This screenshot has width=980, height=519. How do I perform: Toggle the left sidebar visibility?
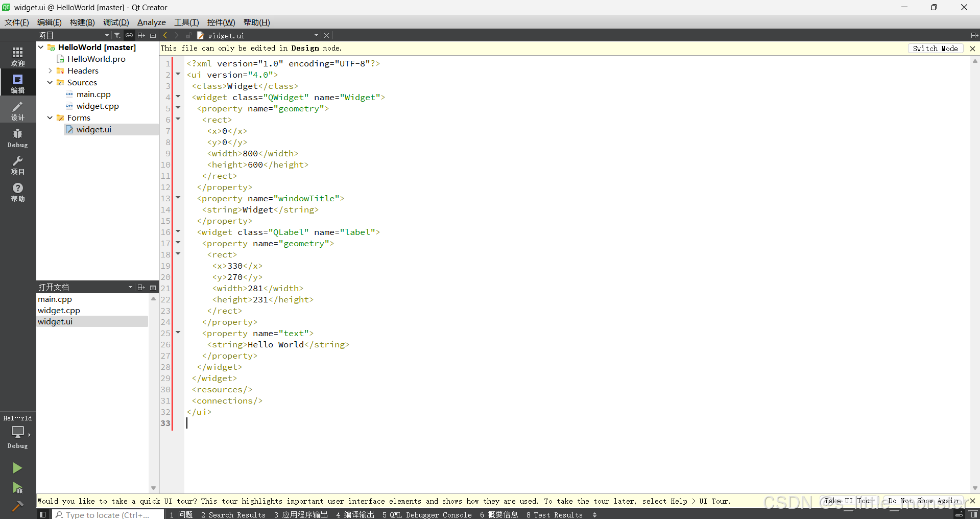point(43,514)
